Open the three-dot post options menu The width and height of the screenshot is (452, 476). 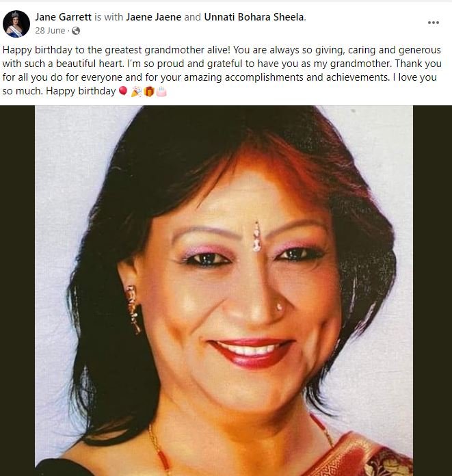point(433,23)
